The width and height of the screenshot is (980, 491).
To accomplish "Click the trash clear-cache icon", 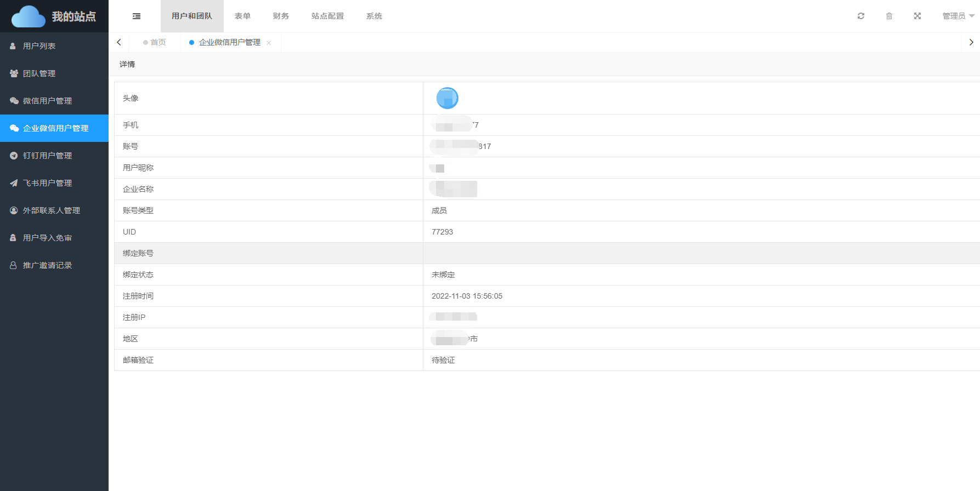I will (889, 16).
